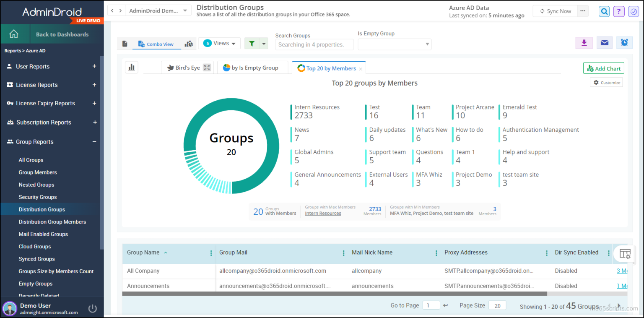
Task: Click the download report export icon
Action: (x=584, y=42)
